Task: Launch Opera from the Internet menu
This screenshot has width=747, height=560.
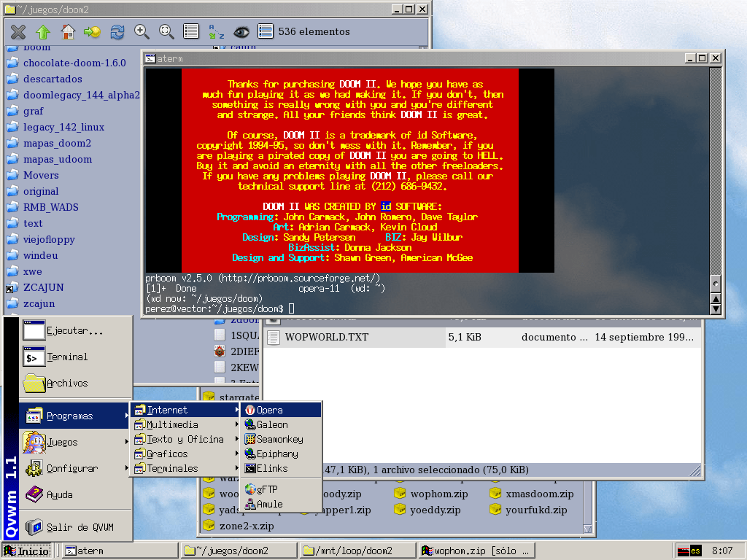Action: (x=282, y=410)
